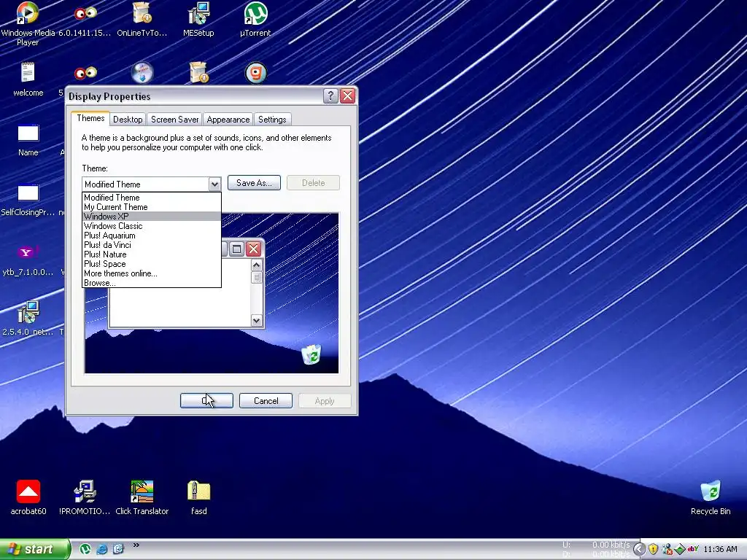The height and width of the screenshot is (560, 747).
Task: Choose the Browse... theme option
Action: coord(152,283)
